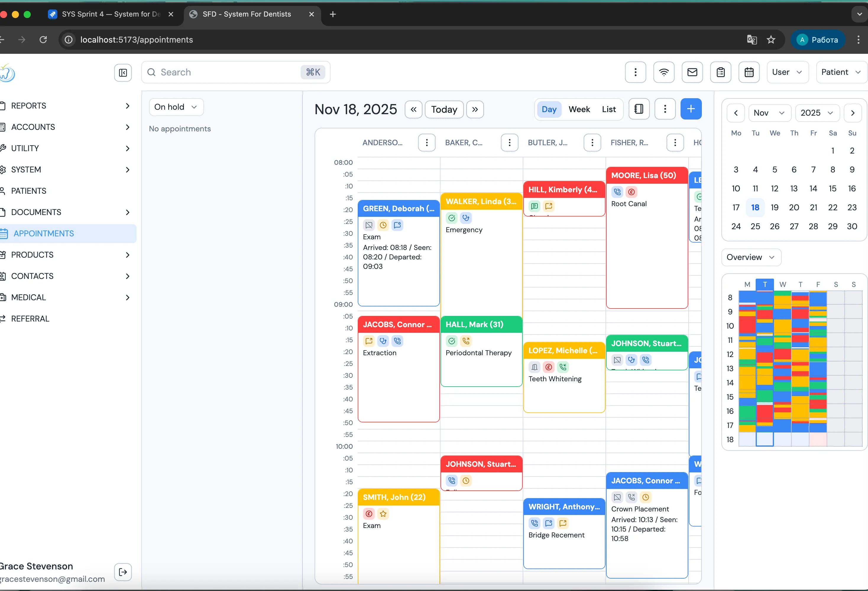Viewport: 868px width, 591px height.
Task: Select the Day view toggle
Action: coord(549,109)
